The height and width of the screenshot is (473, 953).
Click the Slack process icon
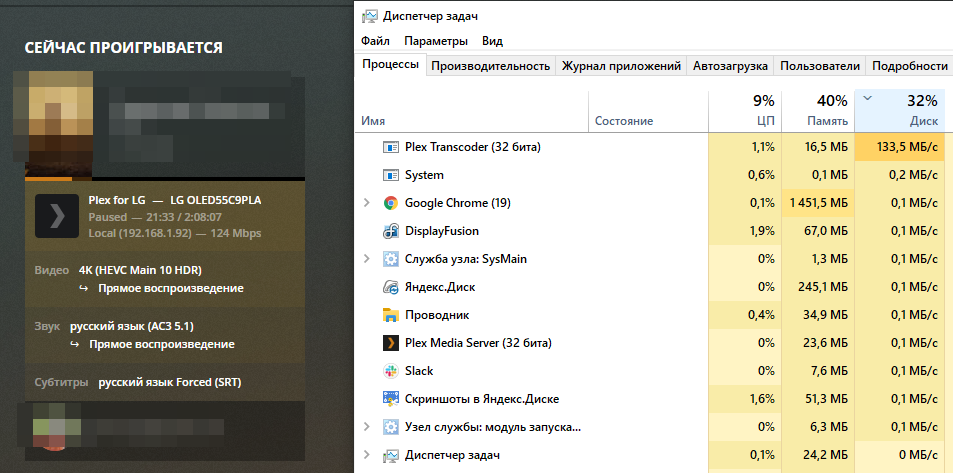pyautogui.click(x=391, y=371)
